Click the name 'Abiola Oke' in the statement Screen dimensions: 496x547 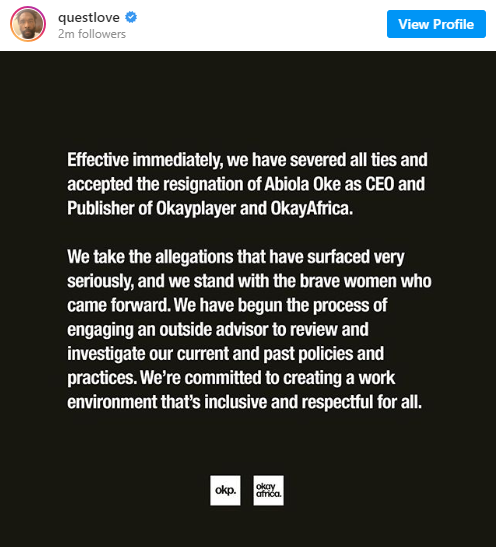[x=302, y=184]
